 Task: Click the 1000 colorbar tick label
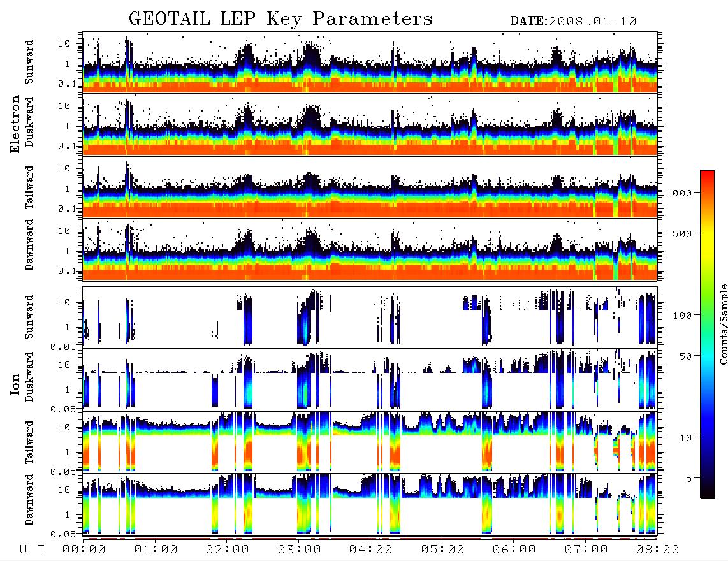[x=680, y=193]
